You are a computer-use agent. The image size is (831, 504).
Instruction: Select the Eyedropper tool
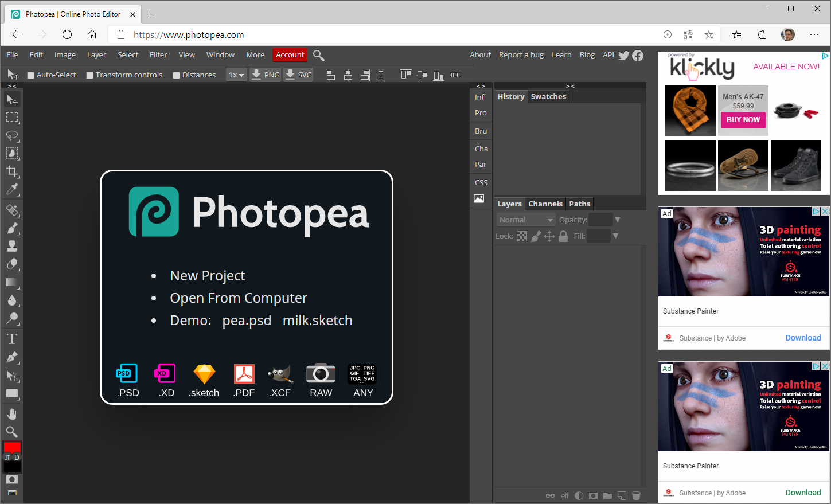coord(12,189)
